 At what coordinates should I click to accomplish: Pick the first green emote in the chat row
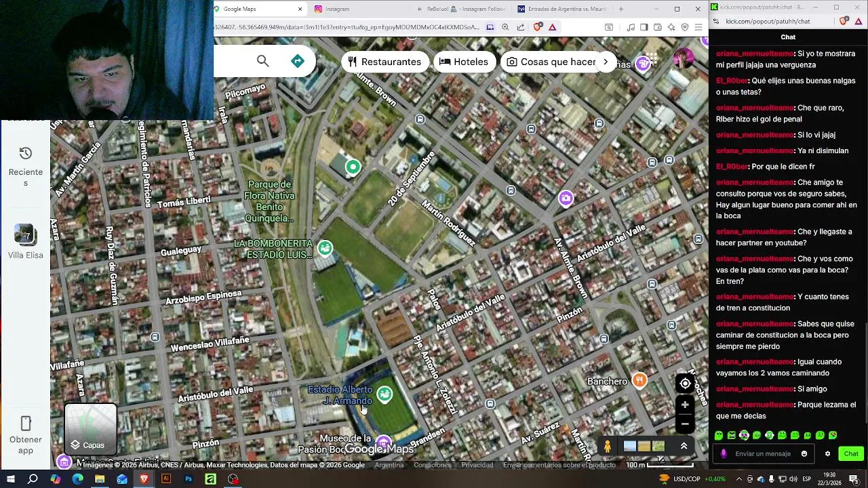click(x=719, y=435)
